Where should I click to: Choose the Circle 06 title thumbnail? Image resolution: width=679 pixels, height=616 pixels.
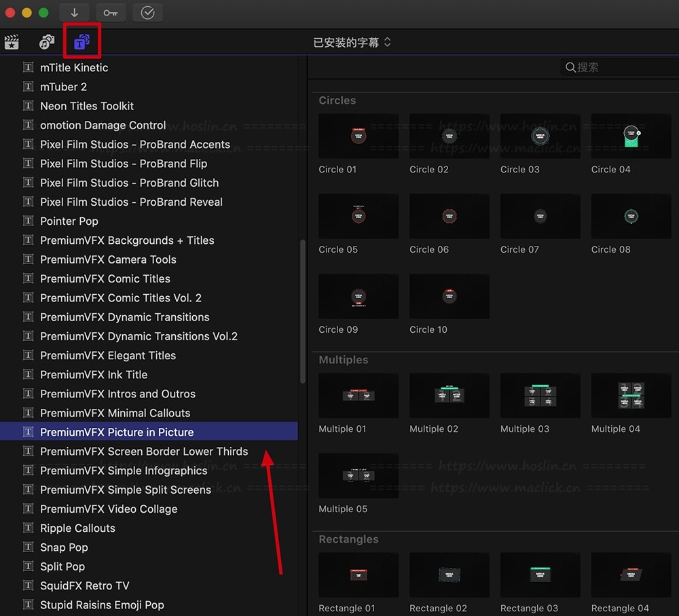point(449,216)
